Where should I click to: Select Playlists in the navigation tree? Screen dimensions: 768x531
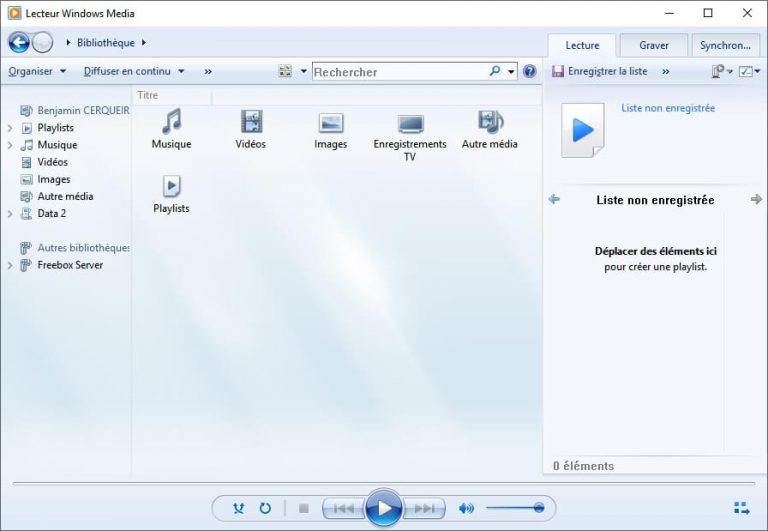pyautogui.click(x=47, y=128)
